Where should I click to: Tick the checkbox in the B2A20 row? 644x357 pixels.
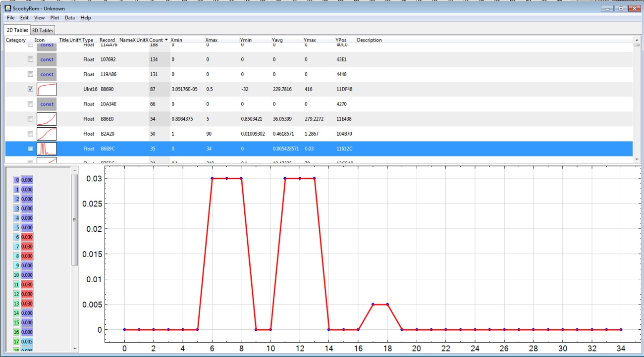tap(30, 134)
